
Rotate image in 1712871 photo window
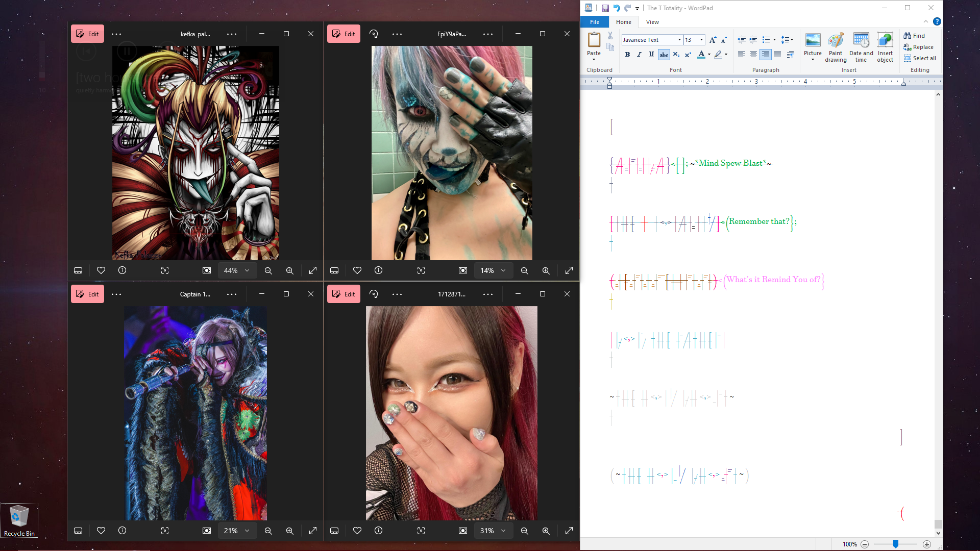point(374,294)
